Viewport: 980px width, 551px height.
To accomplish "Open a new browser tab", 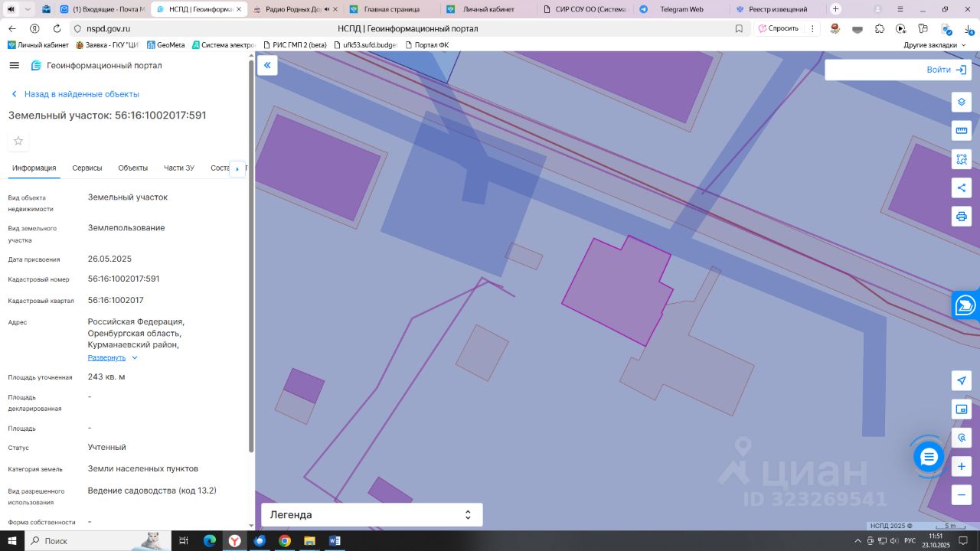I will (x=836, y=9).
